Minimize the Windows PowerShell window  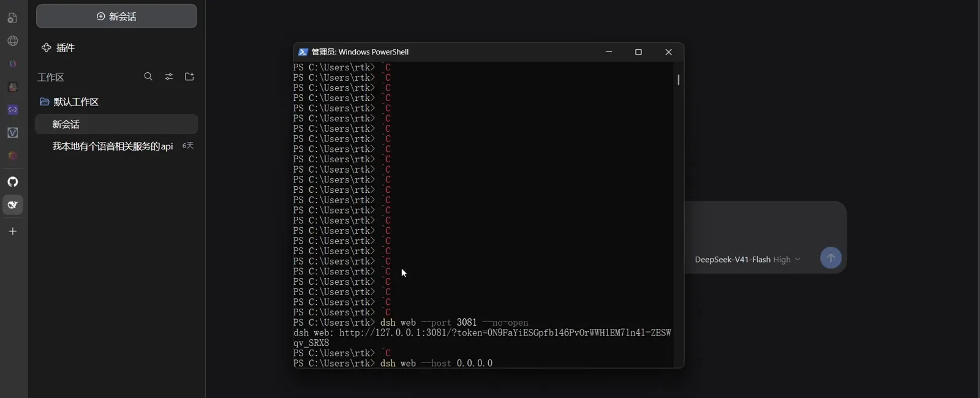pos(609,52)
